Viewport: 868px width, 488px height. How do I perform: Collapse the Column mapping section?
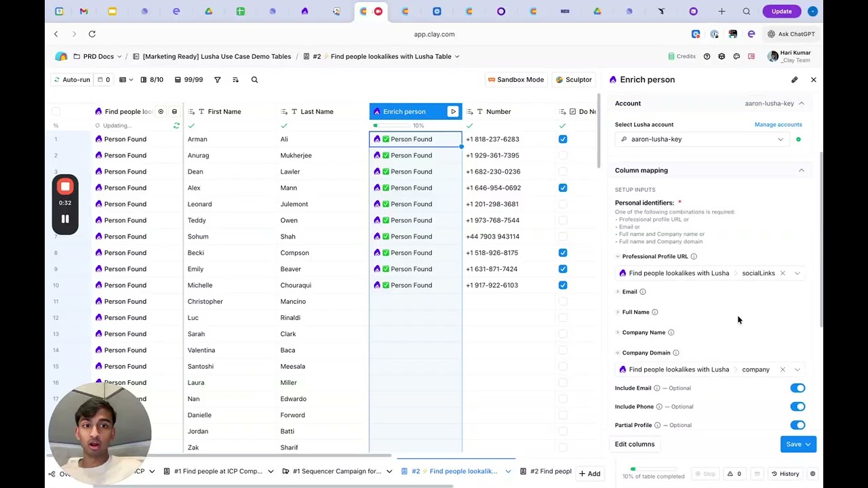pos(801,170)
